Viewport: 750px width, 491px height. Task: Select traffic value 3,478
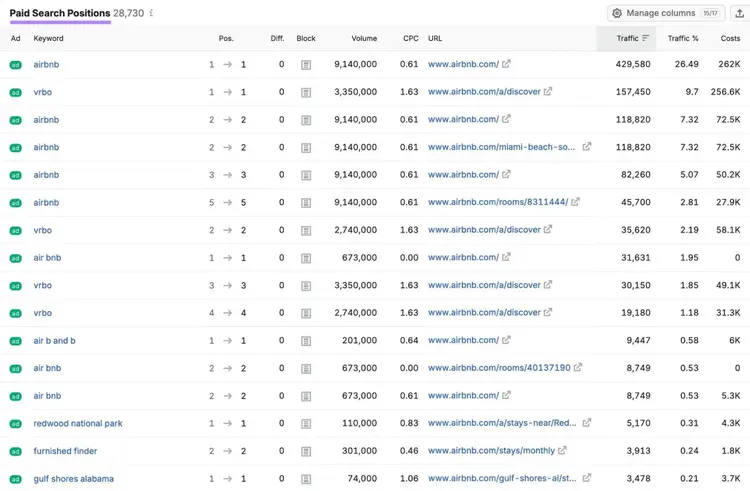click(x=639, y=479)
